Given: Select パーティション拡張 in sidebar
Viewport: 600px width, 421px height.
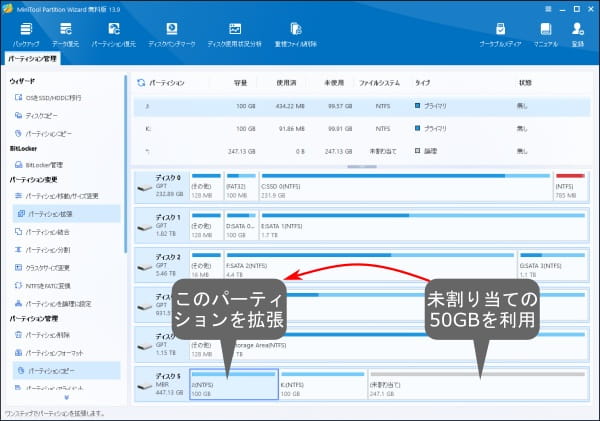Looking at the screenshot, I should [x=66, y=214].
